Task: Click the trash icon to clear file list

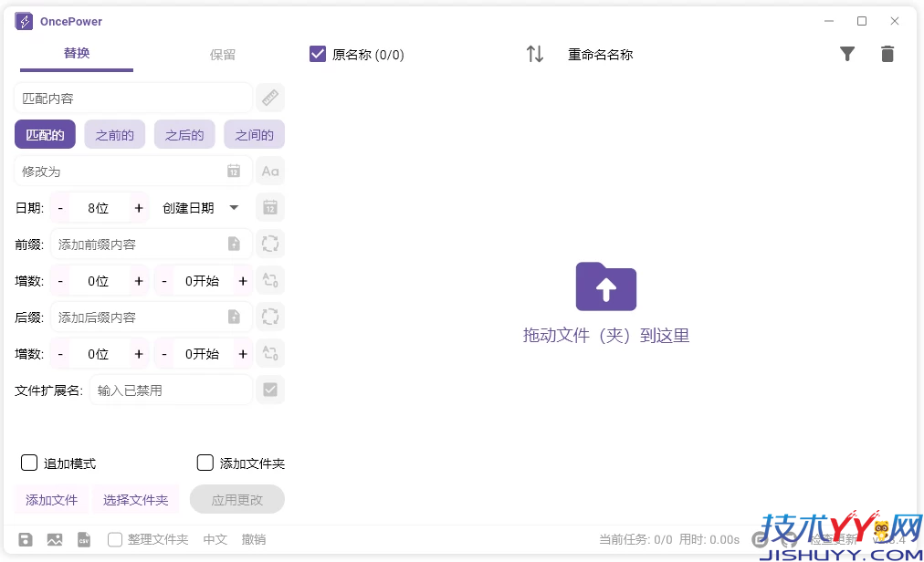Action: [x=887, y=54]
